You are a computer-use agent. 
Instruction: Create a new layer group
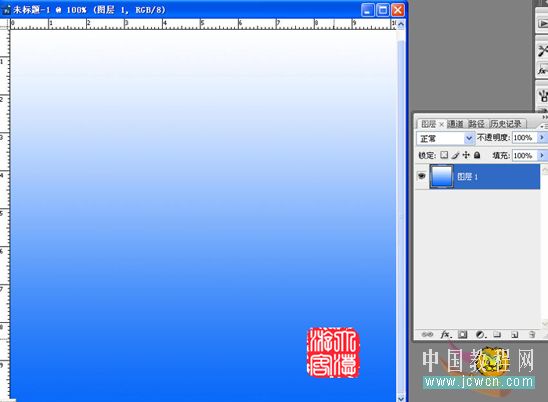pos(497,335)
